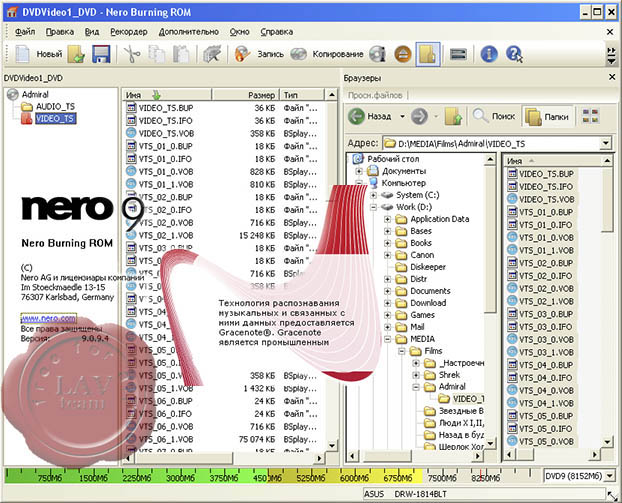Open the Рекордер menu
The height and width of the screenshot is (503, 622).
129,32
